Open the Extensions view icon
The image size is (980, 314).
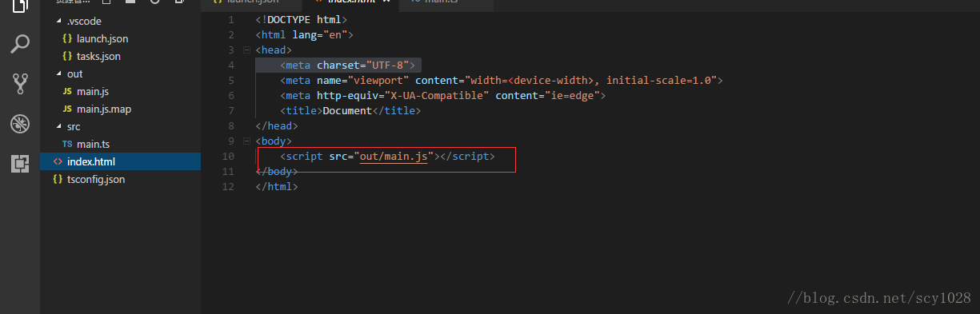tap(20, 164)
